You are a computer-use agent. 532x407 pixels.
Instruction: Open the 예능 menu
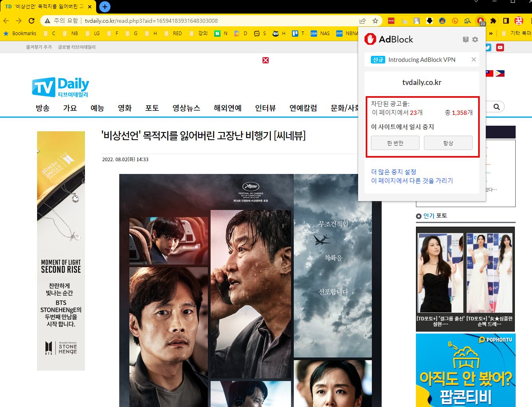click(x=97, y=108)
